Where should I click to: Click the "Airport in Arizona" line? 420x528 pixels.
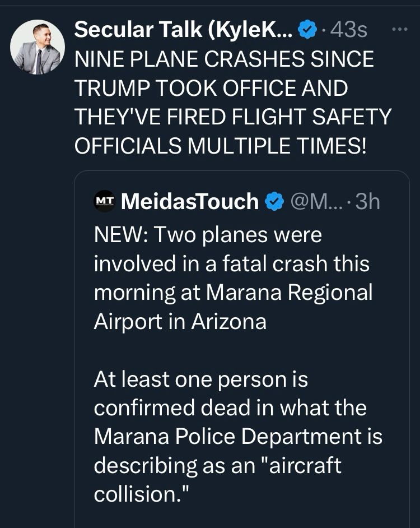tap(180, 322)
